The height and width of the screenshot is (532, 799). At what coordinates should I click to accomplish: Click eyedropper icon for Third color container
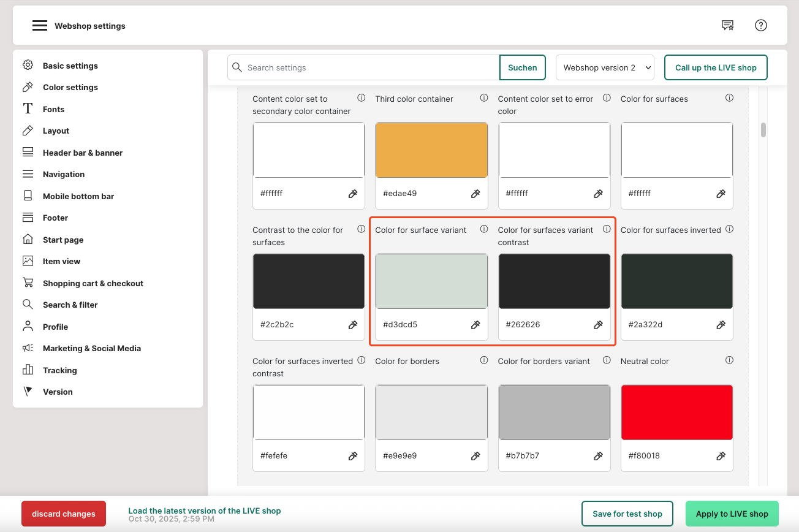(x=475, y=194)
